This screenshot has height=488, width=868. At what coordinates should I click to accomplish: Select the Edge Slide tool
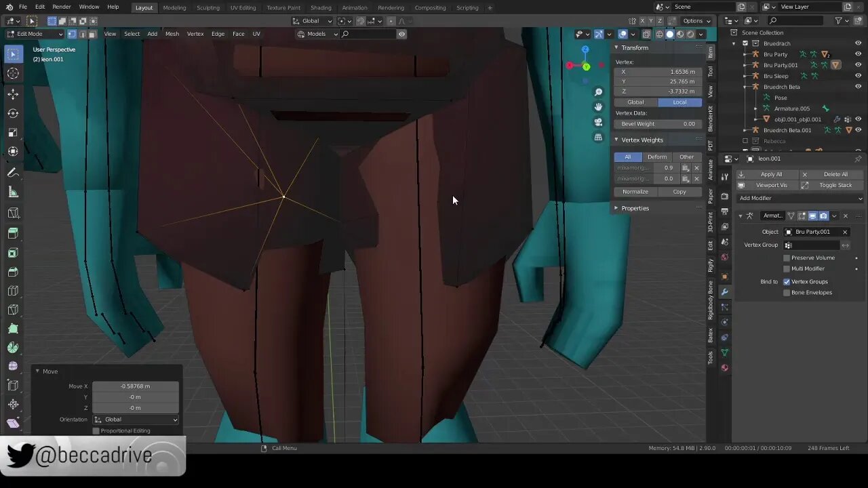click(13, 386)
